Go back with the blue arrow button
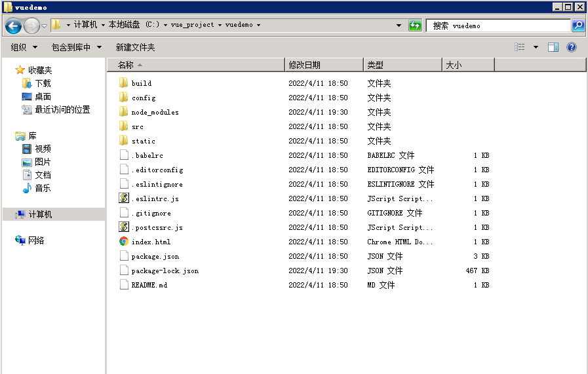 14,26
